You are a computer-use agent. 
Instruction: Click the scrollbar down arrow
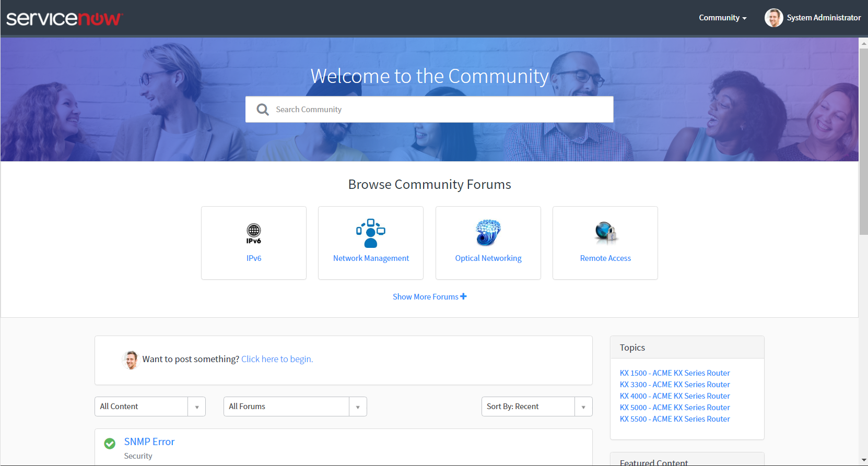(x=863, y=460)
